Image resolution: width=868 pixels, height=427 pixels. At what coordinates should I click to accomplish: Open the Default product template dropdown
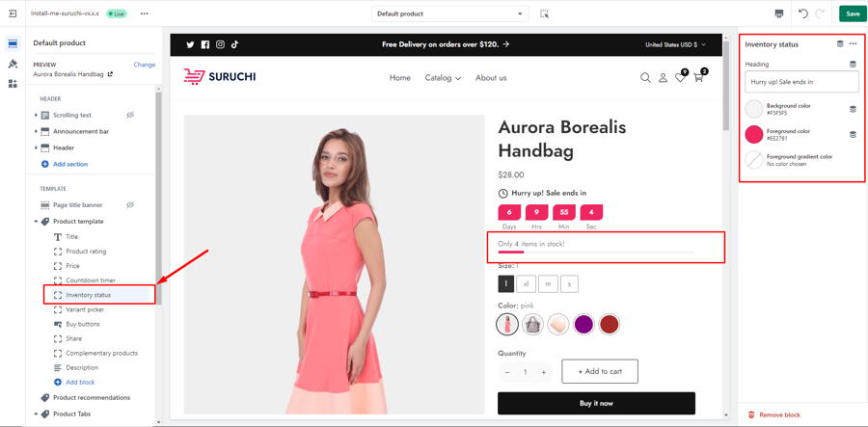point(449,13)
